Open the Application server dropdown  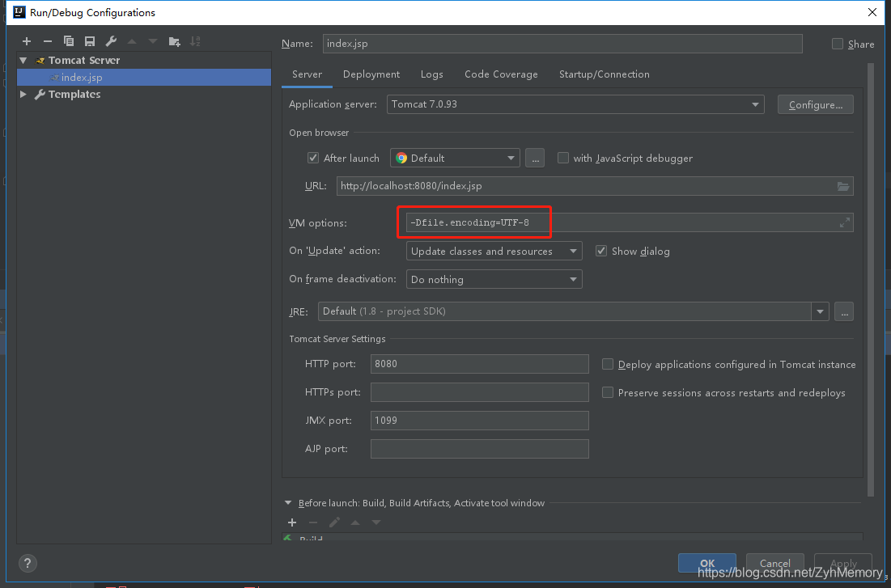point(575,104)
